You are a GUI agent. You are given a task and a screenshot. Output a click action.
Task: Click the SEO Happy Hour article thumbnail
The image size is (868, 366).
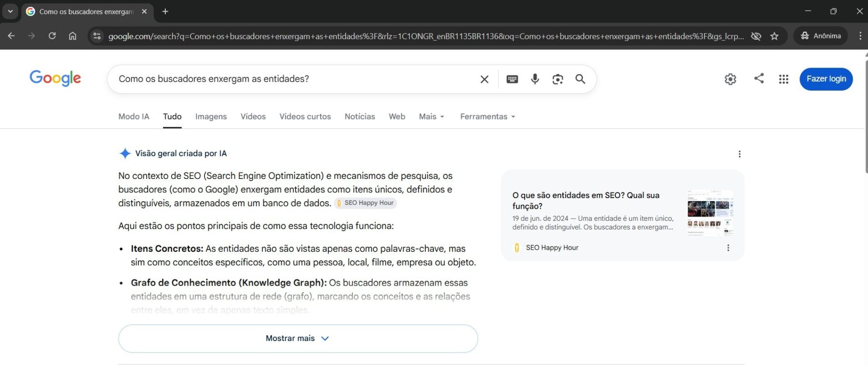[x=710, y=213]
